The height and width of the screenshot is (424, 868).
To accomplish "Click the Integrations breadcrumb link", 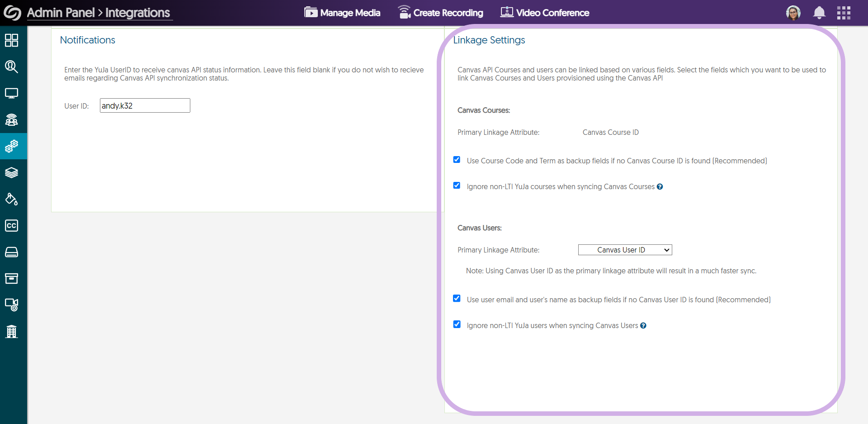I will [x=138, y=13].
